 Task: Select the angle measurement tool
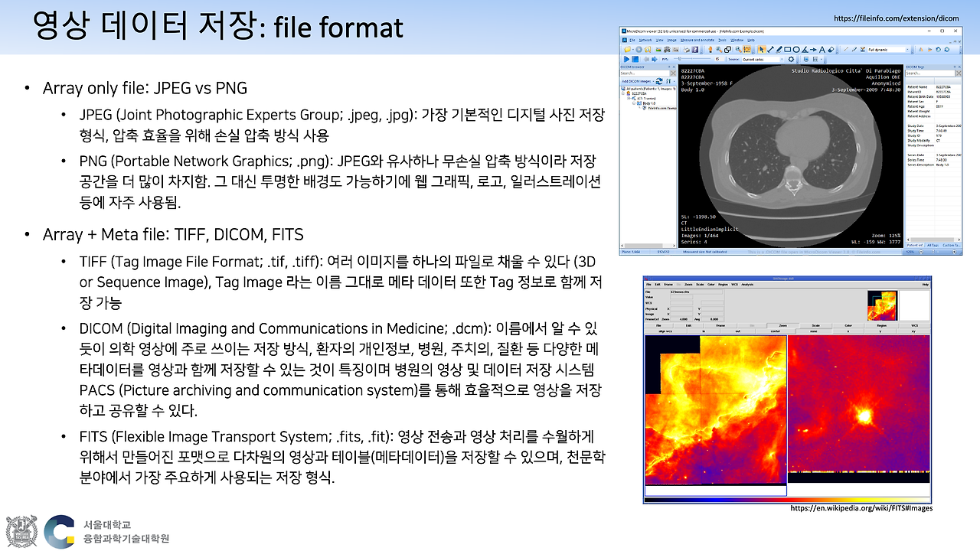(805, 49)
